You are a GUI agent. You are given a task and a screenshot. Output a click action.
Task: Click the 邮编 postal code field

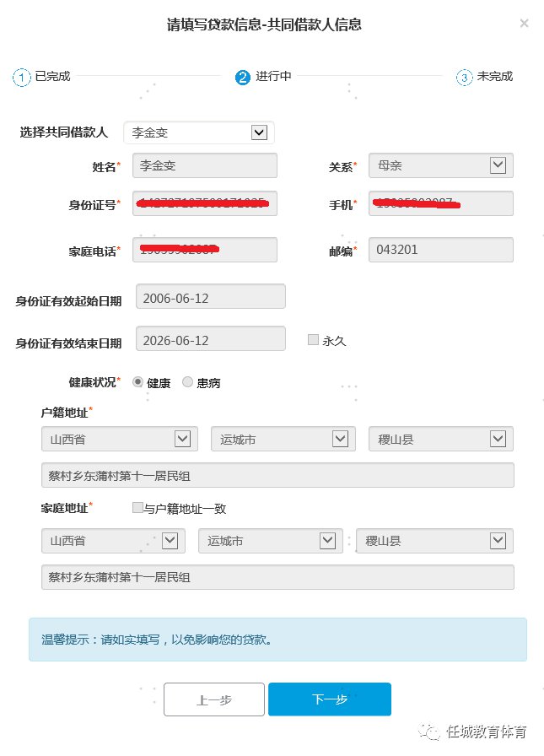pos(440,250)
